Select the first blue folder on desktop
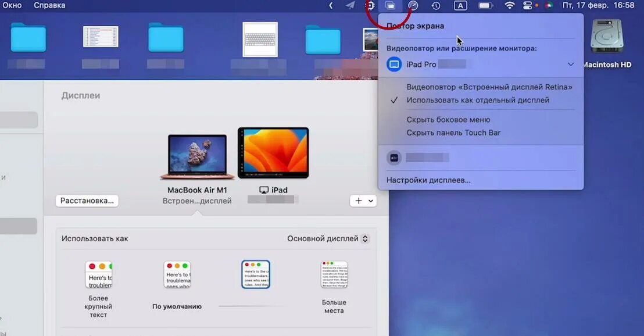 [x=28, y=37]
